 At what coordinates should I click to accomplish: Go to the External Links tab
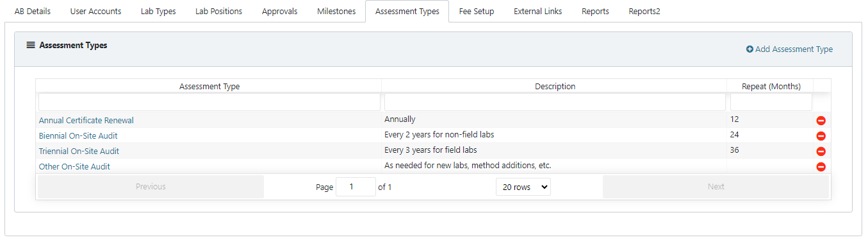538,12
